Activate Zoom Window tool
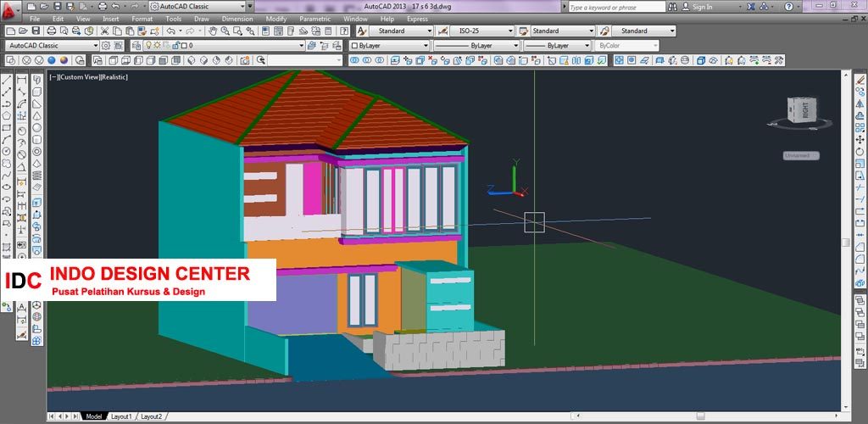This screenshot has height=424, width=868. [x=237, y=31]
